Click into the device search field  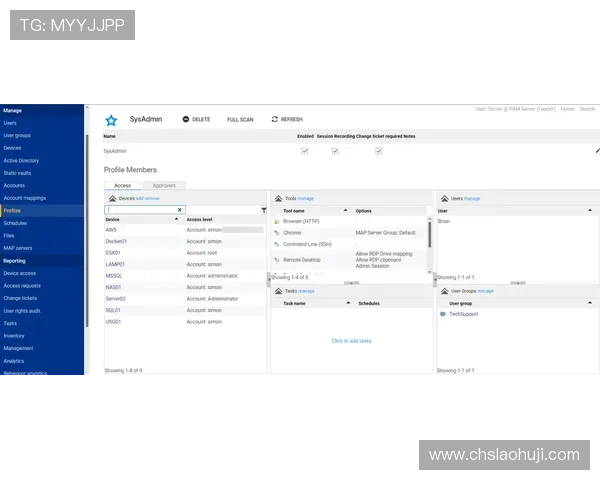[142, 210]
